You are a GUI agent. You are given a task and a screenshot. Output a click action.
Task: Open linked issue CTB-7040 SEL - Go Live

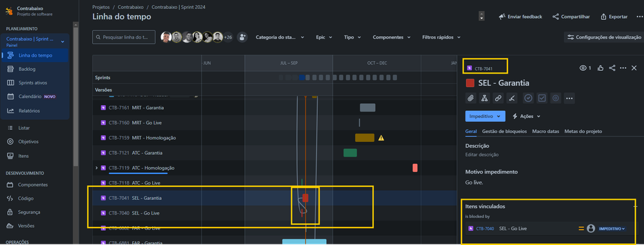point(512,228)
